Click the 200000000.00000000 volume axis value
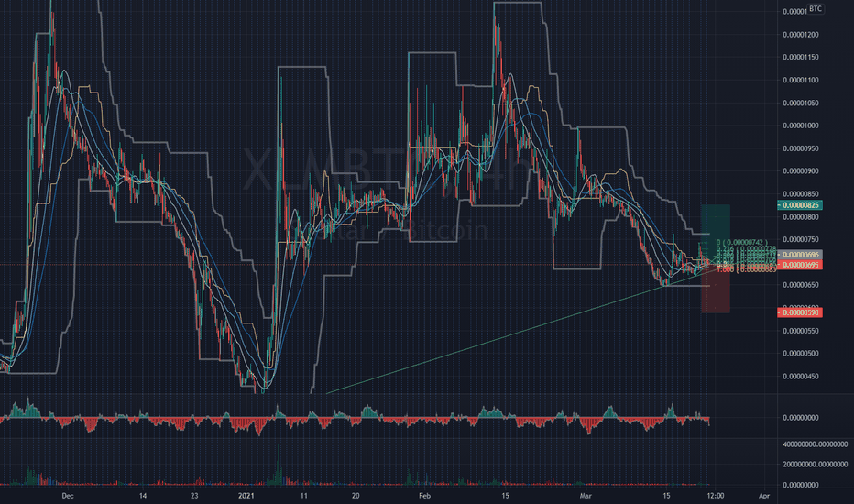854x504 pixels. 816,465
